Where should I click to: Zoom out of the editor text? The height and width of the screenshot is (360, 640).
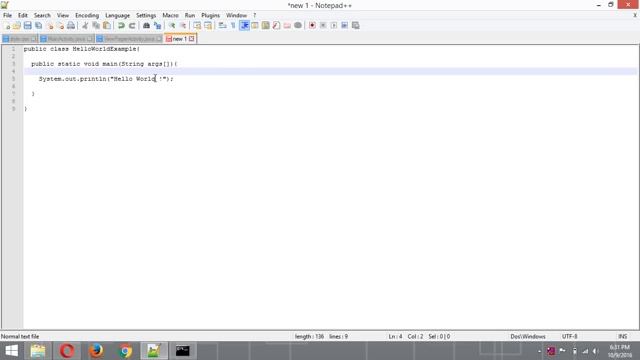pyautogui.click(x=183, y=26)
